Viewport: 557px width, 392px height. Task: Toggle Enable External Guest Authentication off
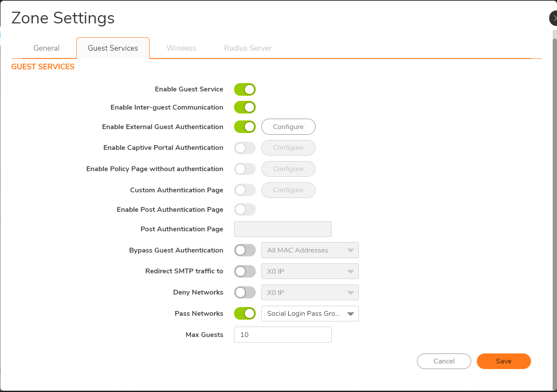[x=244, y=127]
